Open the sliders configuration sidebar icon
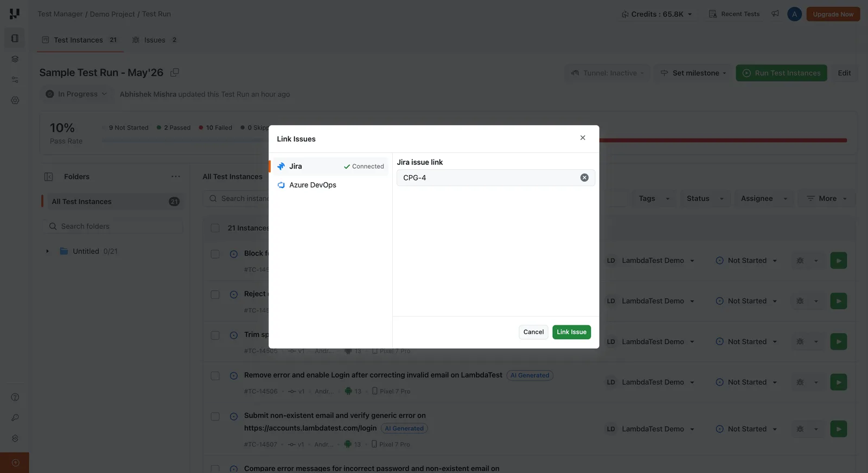 coord(15,80)
